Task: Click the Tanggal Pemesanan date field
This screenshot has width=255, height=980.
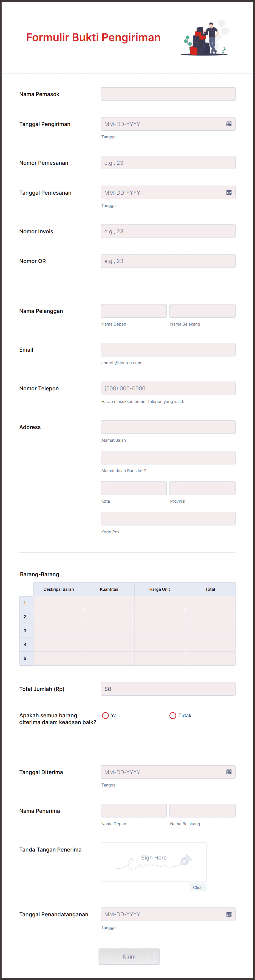Action: pyautogui.click(x=168, y=192)
